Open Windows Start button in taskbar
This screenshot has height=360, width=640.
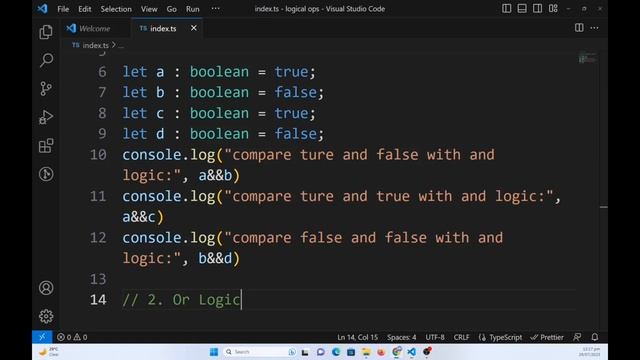click(x=213, y=352)
